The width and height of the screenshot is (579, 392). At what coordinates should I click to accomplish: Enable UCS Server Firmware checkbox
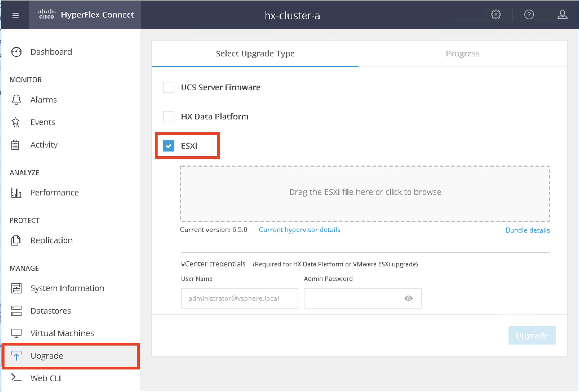click(x=169, y=87)
